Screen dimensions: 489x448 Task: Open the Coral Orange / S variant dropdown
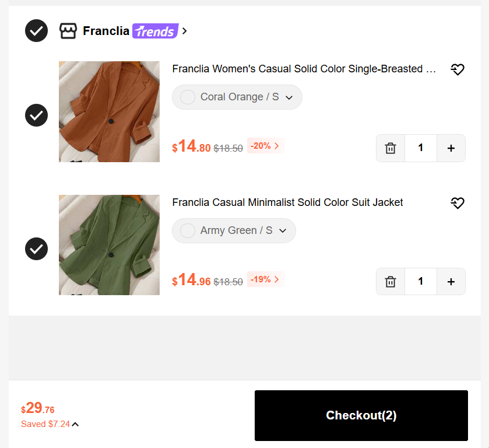point(237,97)
